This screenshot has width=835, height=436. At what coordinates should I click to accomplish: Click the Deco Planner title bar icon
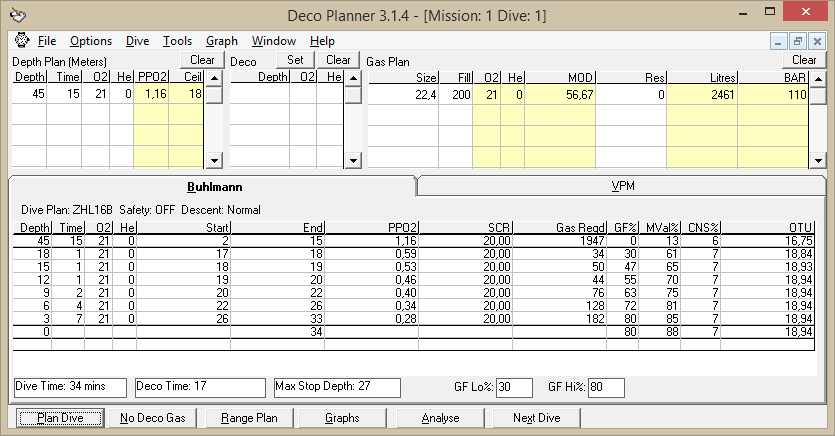(x=18, y=15)
